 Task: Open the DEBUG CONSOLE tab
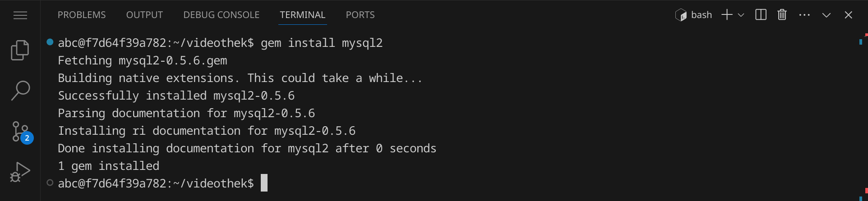[x=221, y=15]
